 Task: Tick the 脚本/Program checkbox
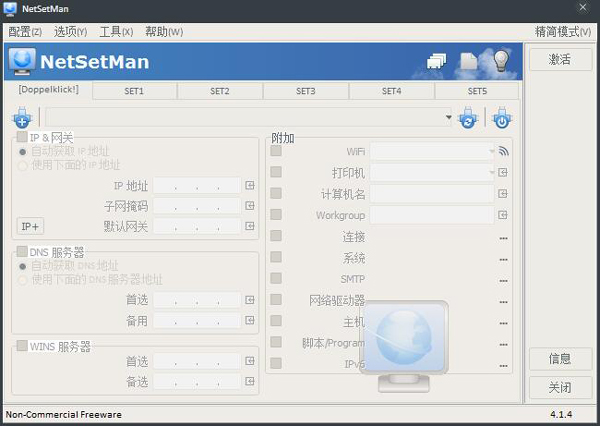(276, 342)
